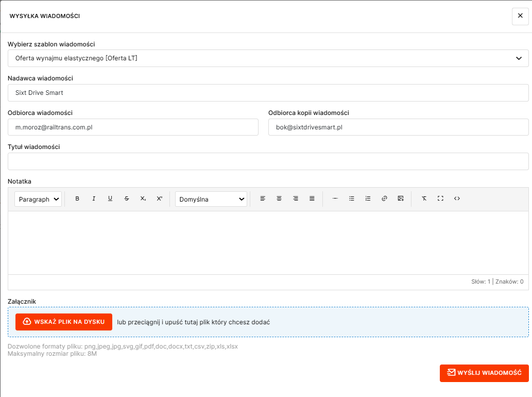Open the Domyślna font dropdown
The image size is (532, 397).
click(x=211, y=199)
